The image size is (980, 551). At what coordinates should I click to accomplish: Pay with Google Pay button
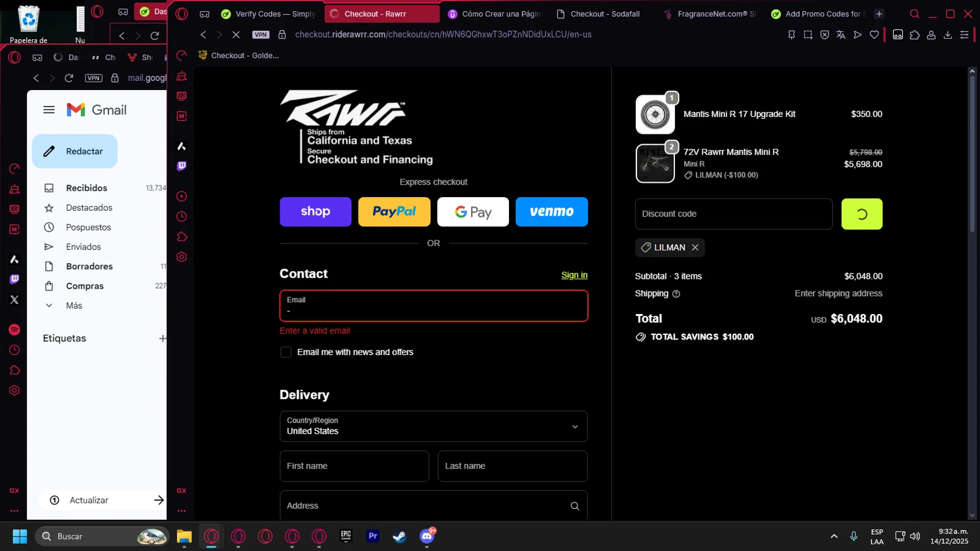(473, 212)
